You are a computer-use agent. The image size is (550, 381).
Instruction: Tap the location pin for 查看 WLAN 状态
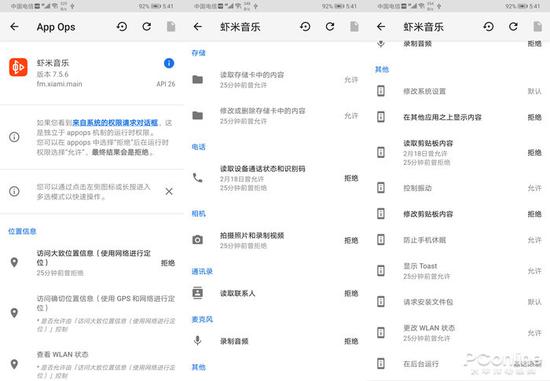point(14,364)
